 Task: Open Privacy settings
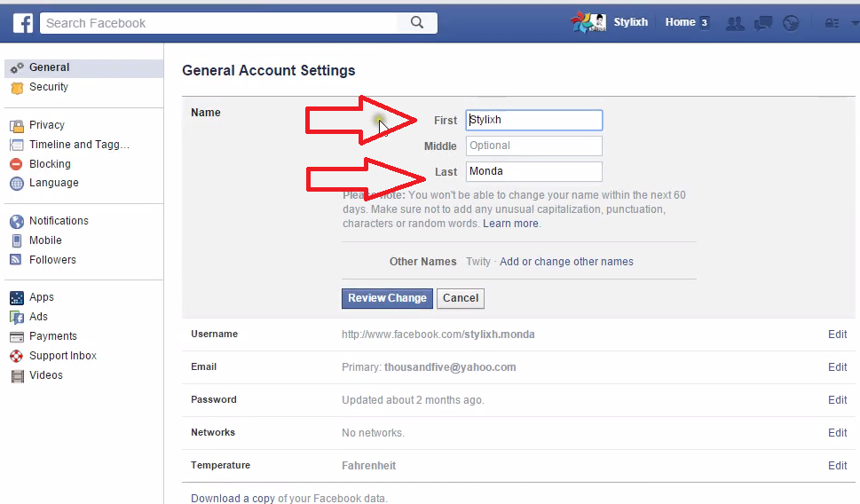[x=47, y=124]
